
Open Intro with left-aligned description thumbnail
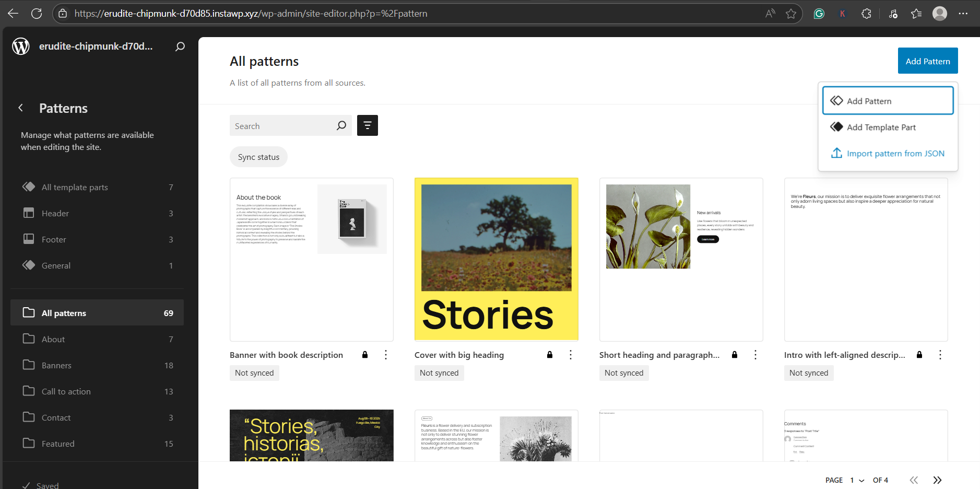pos(866,260)
